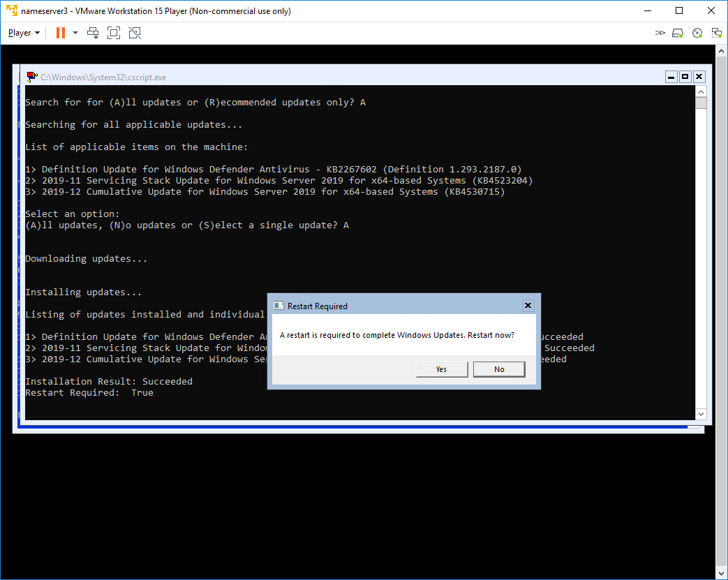Click the KB2267602 Definition Update list line

click(x=274, y=169)
